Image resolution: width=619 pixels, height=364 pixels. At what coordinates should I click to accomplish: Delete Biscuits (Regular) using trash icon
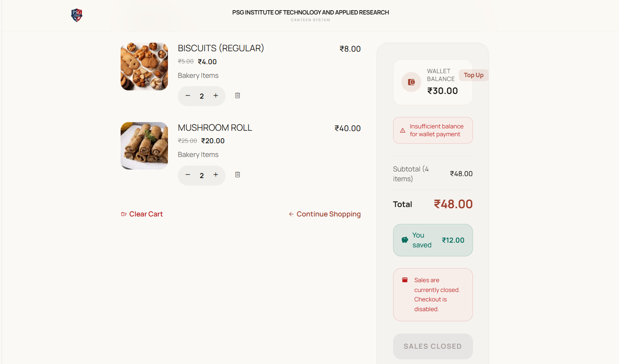237,96
